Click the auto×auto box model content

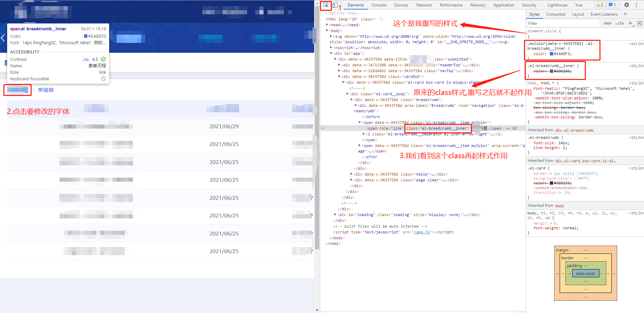tap(586, 274)
